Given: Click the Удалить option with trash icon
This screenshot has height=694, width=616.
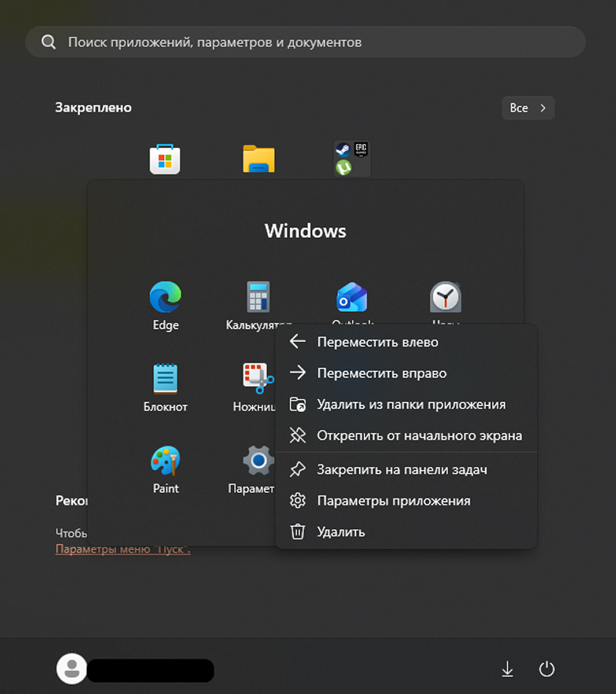Looking at the screenshot, I should 340,532.
